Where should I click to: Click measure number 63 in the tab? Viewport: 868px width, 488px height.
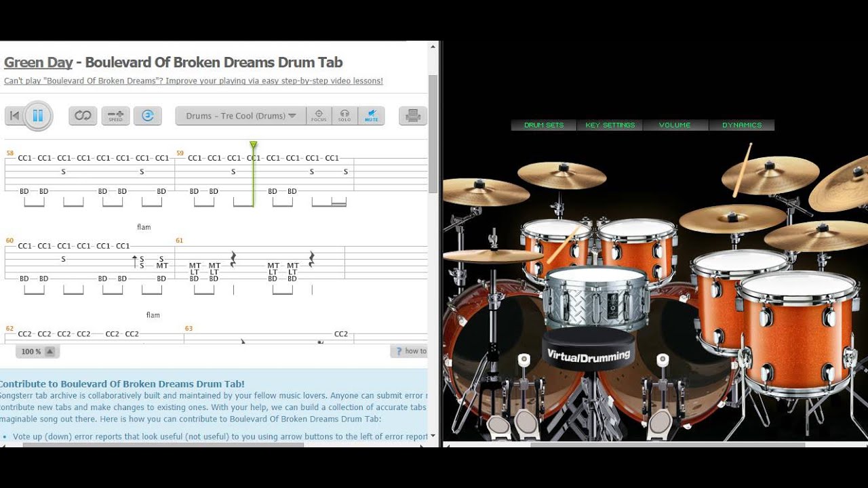pyautogui.click(x=189, y=329)
